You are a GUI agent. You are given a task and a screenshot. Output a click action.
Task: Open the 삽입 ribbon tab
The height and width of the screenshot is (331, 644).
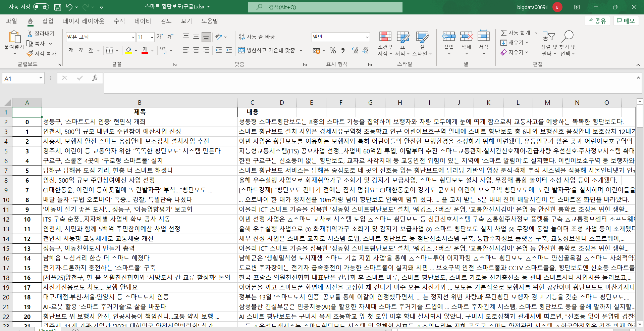[x=48, y=21]
